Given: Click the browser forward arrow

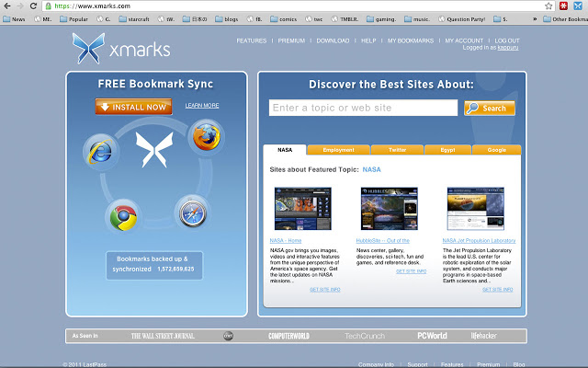Looking at the screenshot, I should (x=20, y=6).
